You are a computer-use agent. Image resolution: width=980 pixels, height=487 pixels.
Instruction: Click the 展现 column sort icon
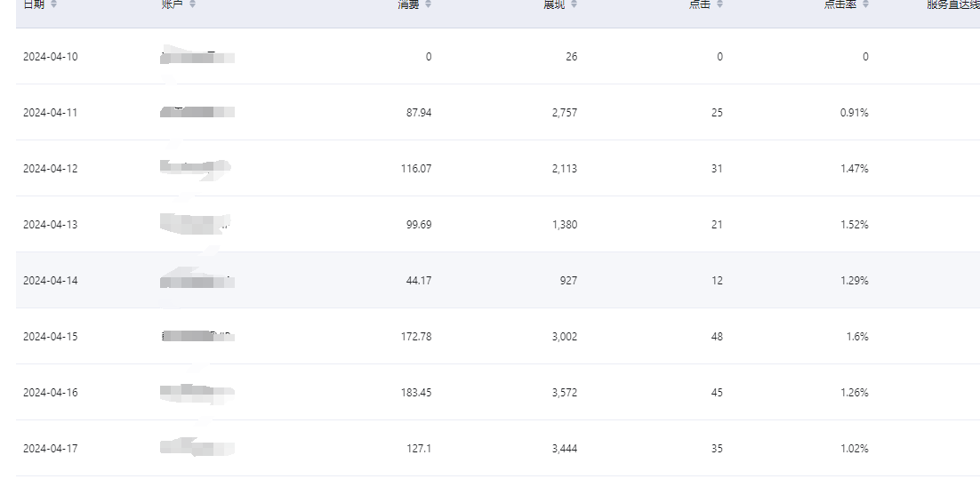pyautogui.click(x=574, y=4)
